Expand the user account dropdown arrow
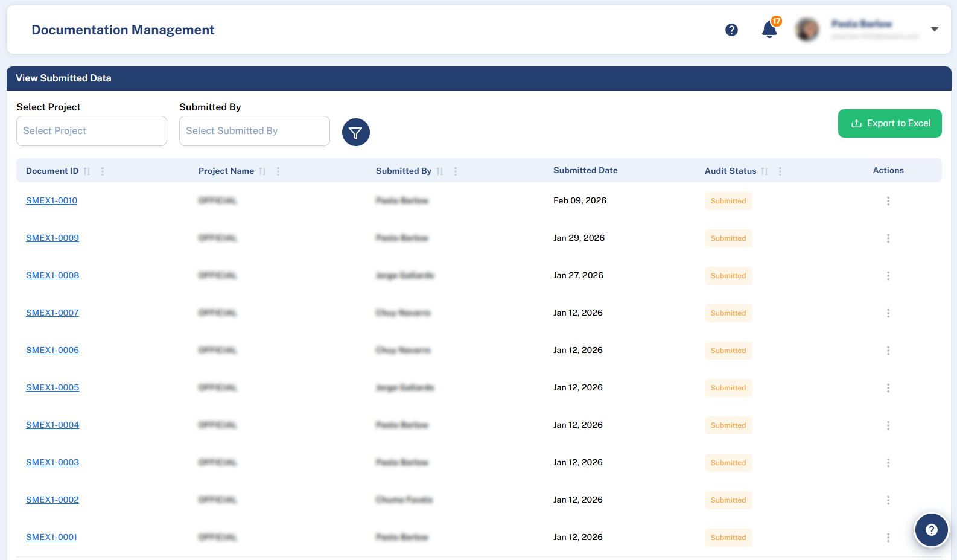Image resolution: width=957 pixels, height=560 pixels. (934, 29)
